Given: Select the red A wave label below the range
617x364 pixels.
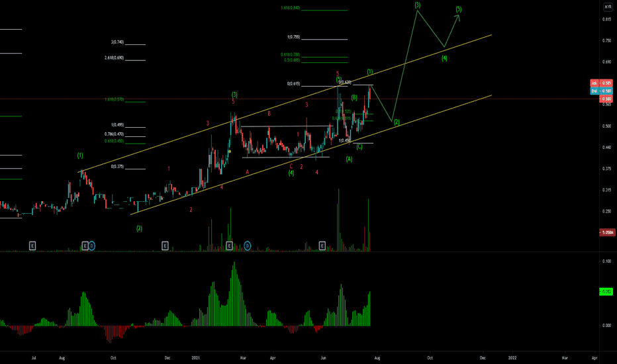Looking at the screenshot, I should pos(248,172).
